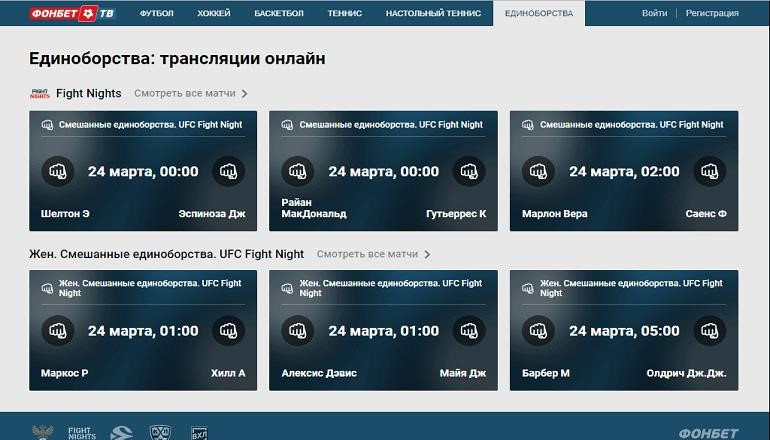Open Жен. Смешанные единоборства section heading

pos(166,254)
